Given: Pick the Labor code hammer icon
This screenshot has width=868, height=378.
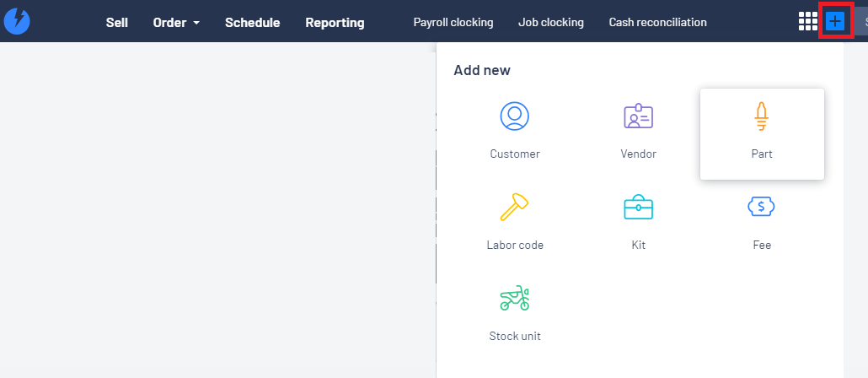Looking at the screenshot, I should click(x=514, y=208).
